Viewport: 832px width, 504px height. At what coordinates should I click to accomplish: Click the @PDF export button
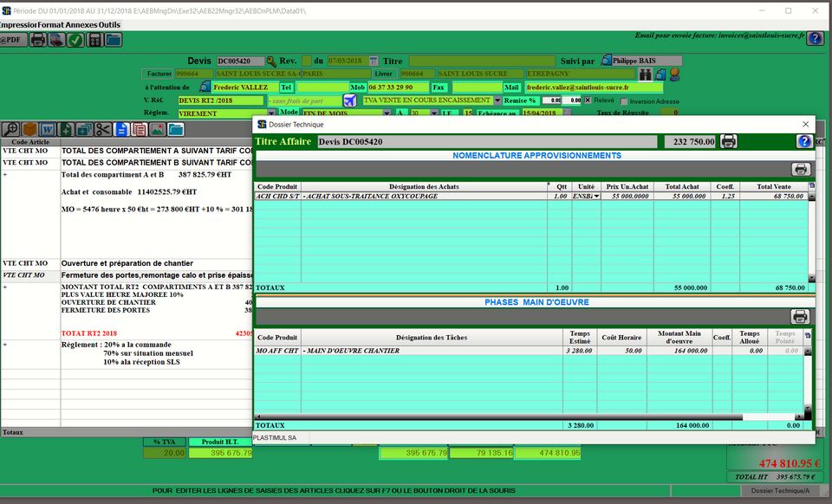pos(13,40)
